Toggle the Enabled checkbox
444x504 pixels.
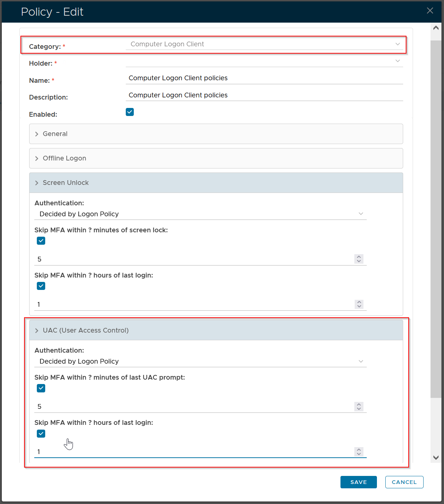[130, 112]
